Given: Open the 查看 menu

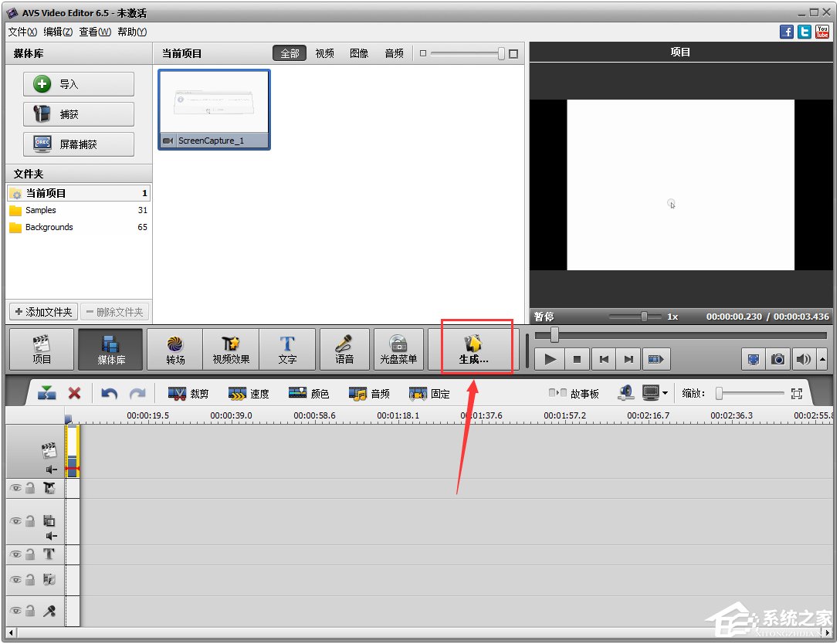Looking at the screenshot, I should 95,32.
